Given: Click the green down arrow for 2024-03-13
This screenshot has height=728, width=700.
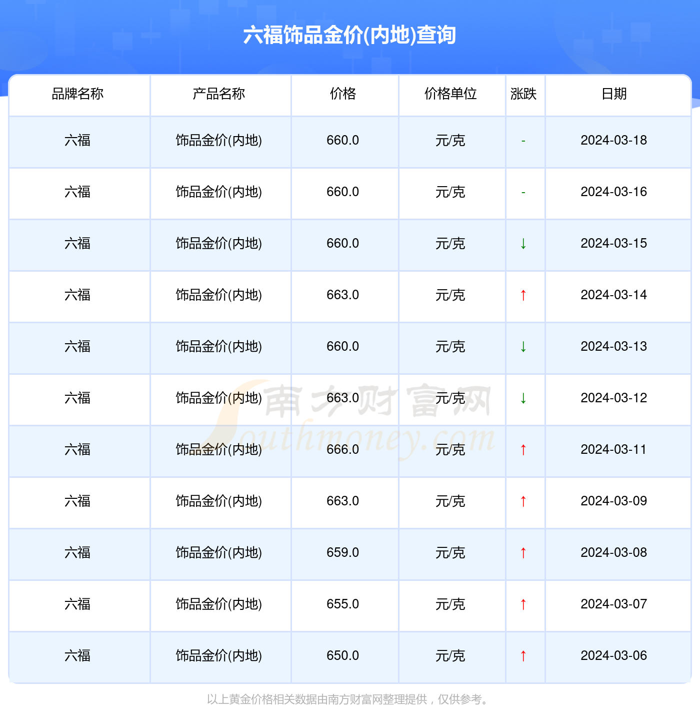Looking at the screenshot, I should point(523,347).
